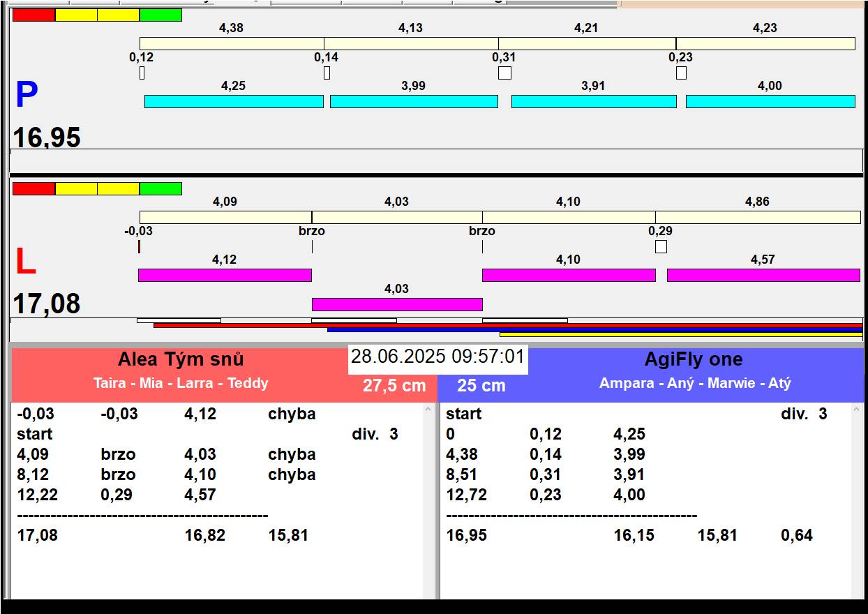Click the timestamp 28.06.2025 09:57:01
This screenshot has height=614, width=868.
437,357
